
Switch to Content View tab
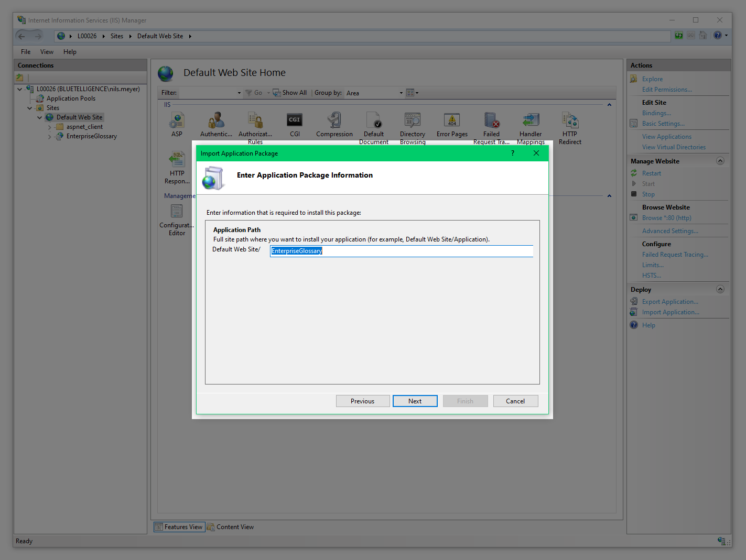(231, 527)
